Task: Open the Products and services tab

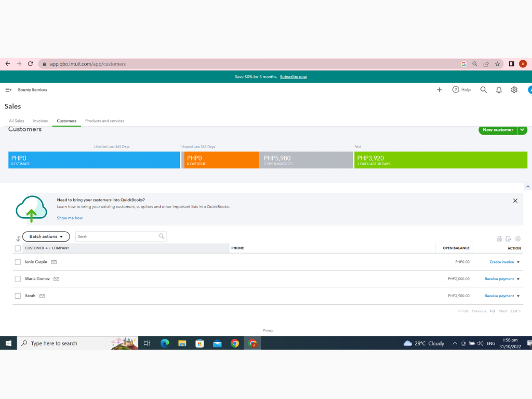Action: pos(104,121)
